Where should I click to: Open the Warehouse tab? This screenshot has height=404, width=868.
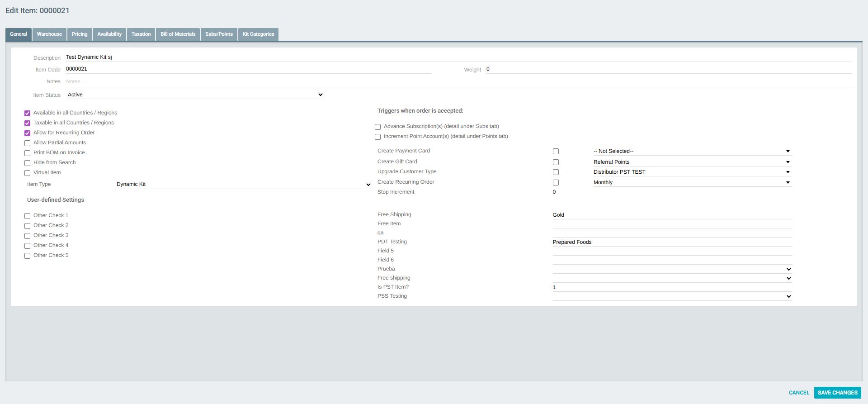point(49,34)
